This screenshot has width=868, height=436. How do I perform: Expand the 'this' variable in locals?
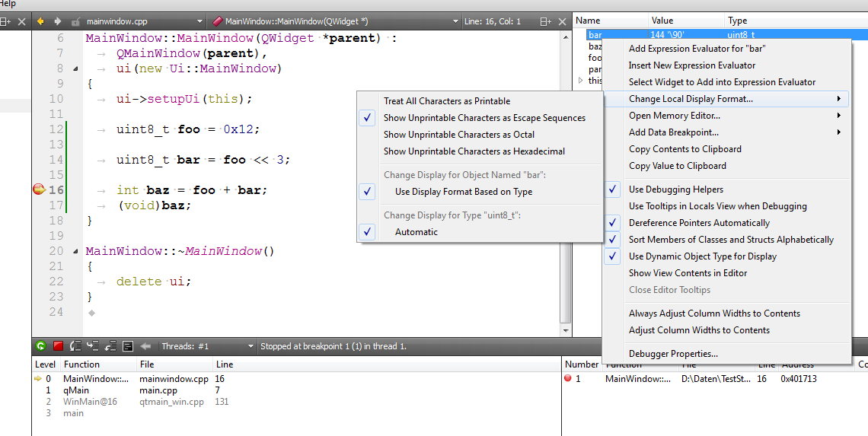point(581,81)
